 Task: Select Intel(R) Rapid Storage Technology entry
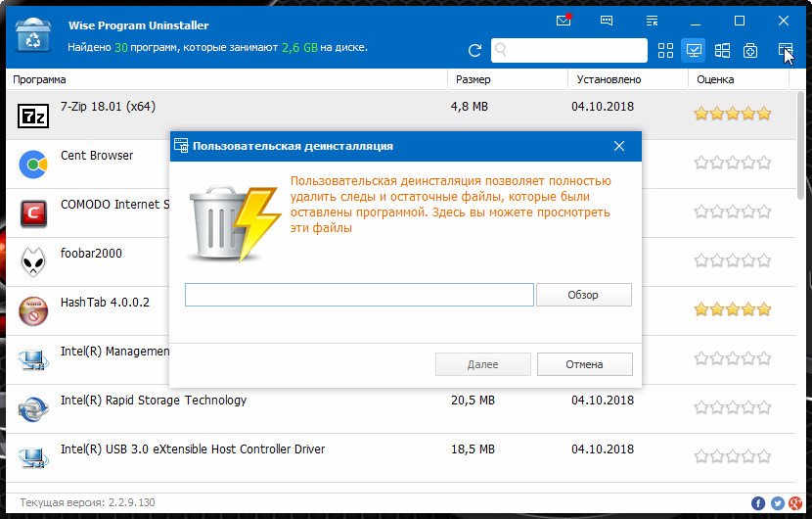pyautogui.click(x=154, y=401)
